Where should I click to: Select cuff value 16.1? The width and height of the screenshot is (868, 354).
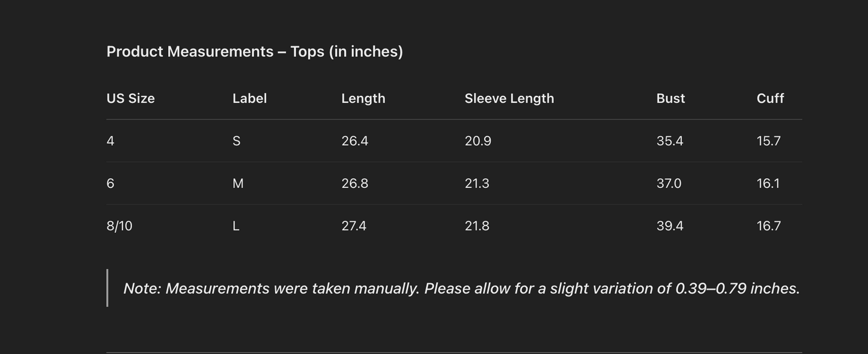coord(768,184)
